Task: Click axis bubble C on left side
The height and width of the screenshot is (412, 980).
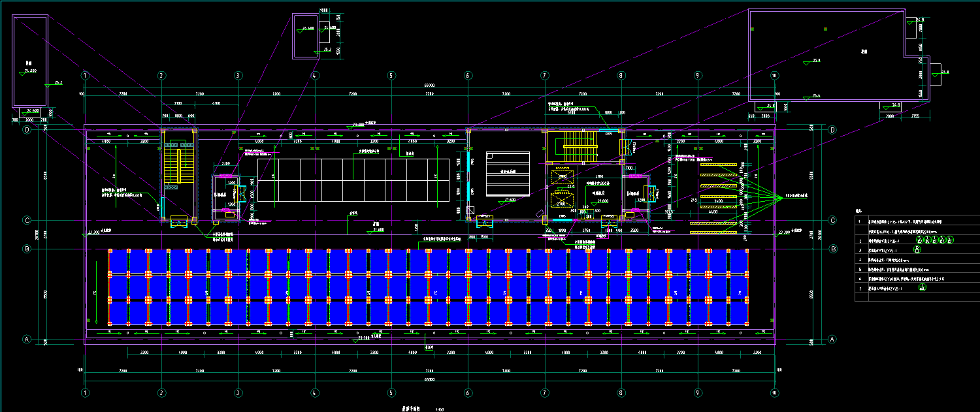Action: coord(27,220)
